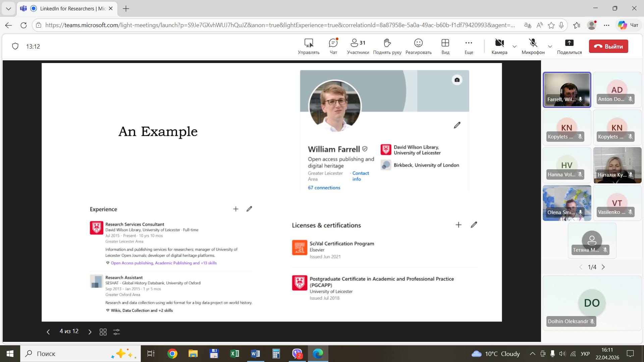Select Farrell's video thumbnail
Screen dimensions: 644x362
(567, 90)
